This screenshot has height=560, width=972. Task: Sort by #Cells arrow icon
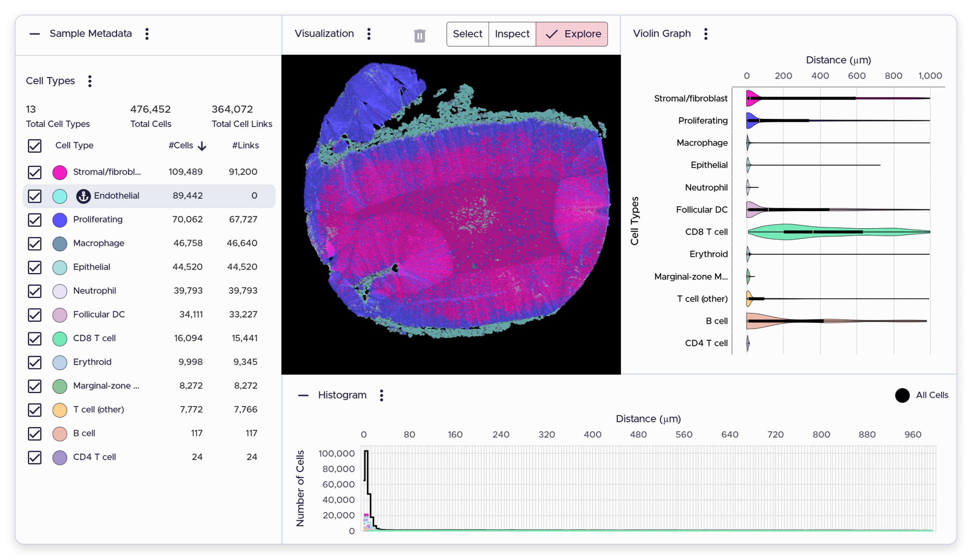(202, 146)
